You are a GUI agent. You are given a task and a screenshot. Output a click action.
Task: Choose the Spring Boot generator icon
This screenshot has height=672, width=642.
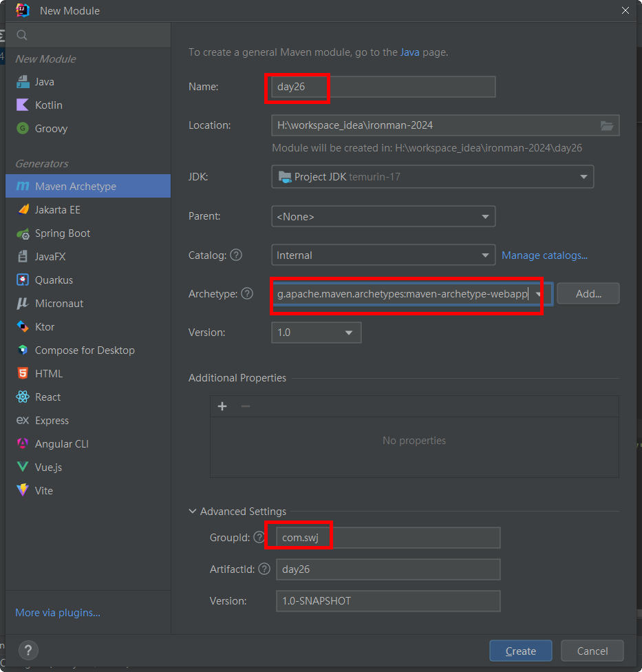pos(23,233)
